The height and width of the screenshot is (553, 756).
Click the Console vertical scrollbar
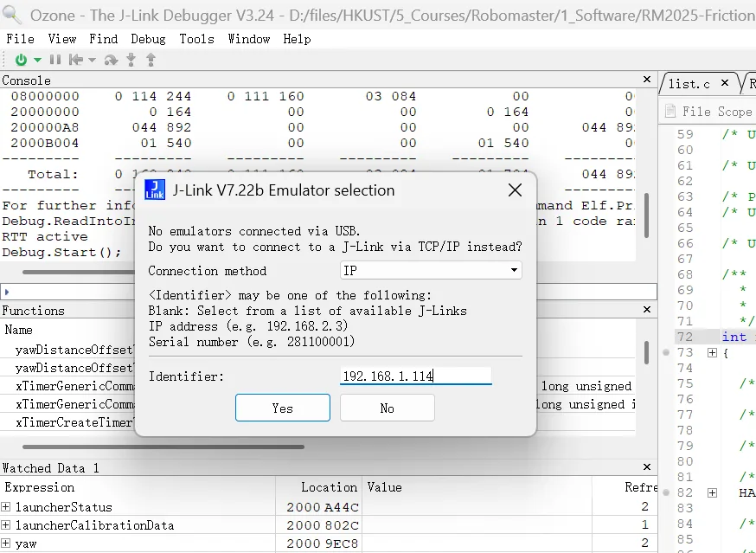646,215
